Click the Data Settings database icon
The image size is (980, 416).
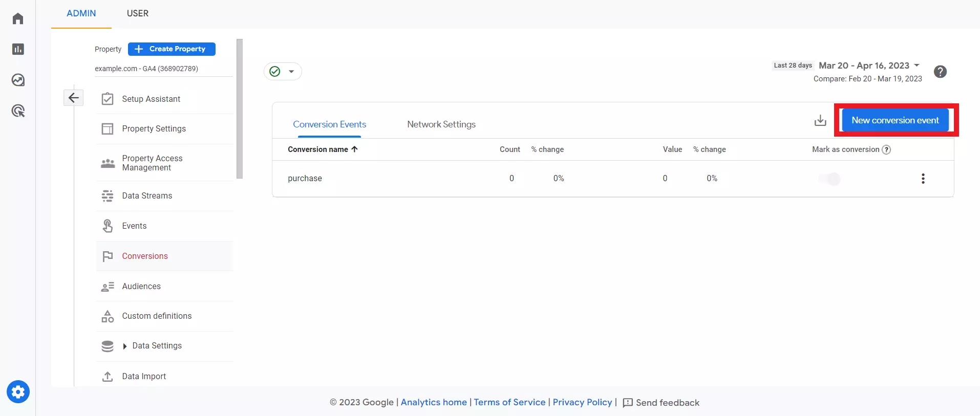pos(108,346)
